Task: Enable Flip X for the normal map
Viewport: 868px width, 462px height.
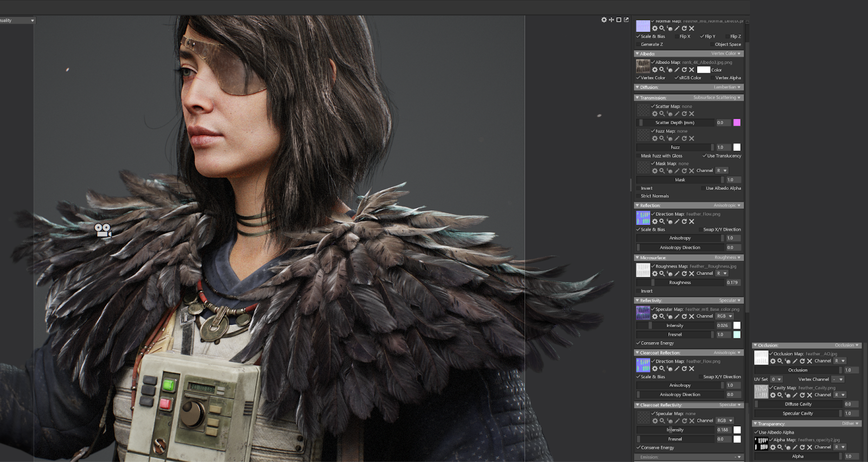Action: [677, 37]
